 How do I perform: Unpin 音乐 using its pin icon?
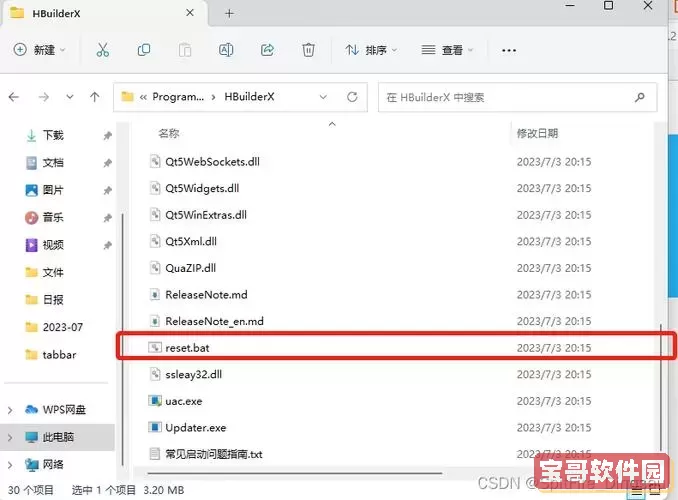coord(107,218)
